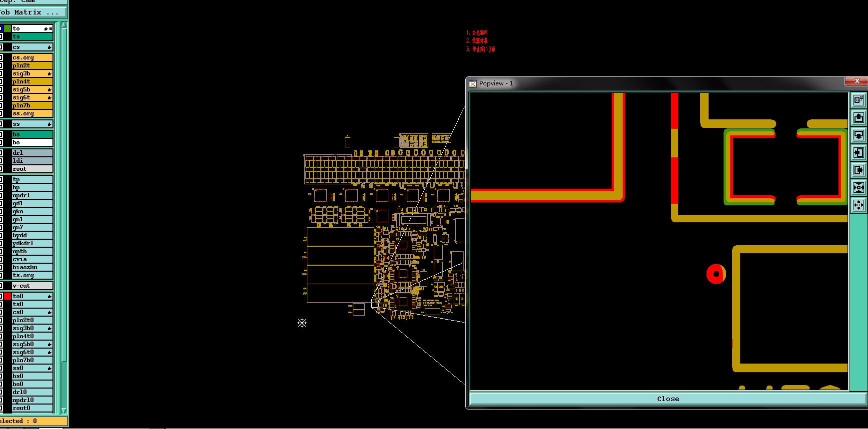Click the pencil icon on sig6t0 layer
Image resolution: width=868 pixels, height=429 pixels.
pos(49,353)
